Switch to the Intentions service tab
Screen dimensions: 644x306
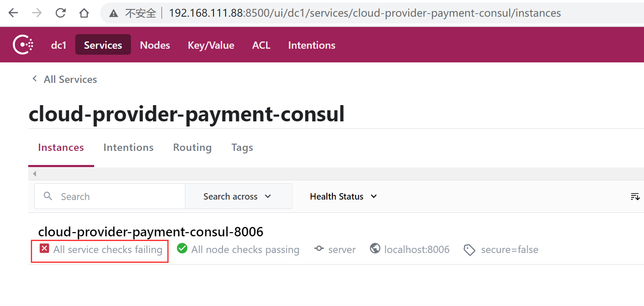click(x=128, y=147)
